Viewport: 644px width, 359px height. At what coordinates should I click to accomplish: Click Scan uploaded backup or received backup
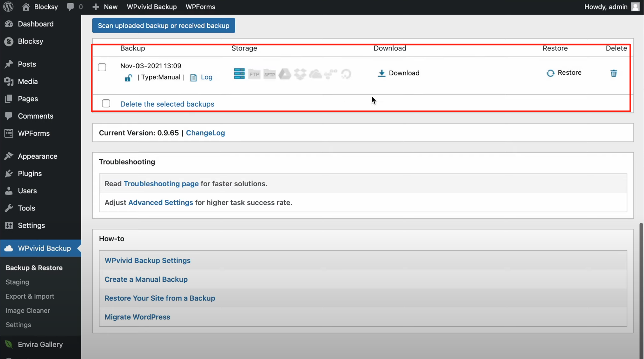tap(163, 25)
